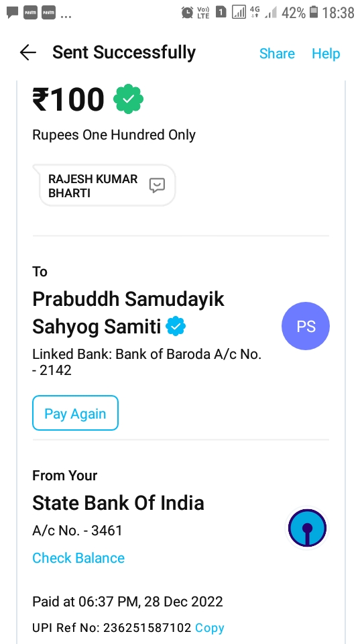Open the chat notification icon in status bar
This screenshot has height=644, width=362.
coord(12,12)
